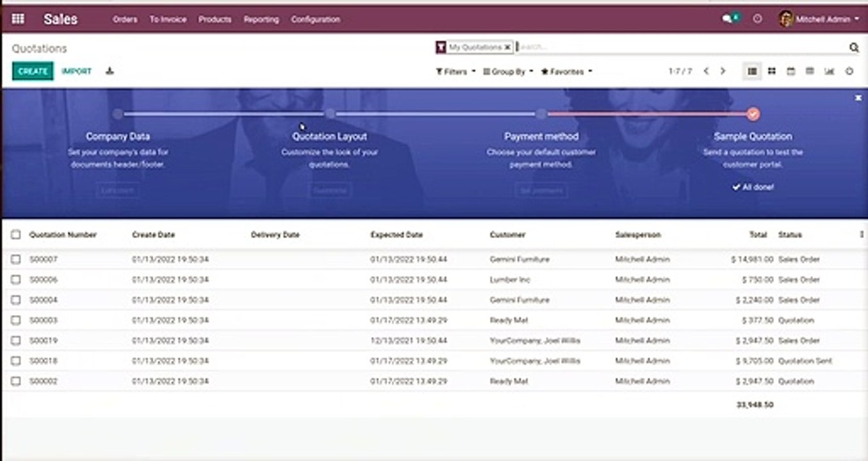Open the activities clock icon
868x461 pixels.
point(758,19)
